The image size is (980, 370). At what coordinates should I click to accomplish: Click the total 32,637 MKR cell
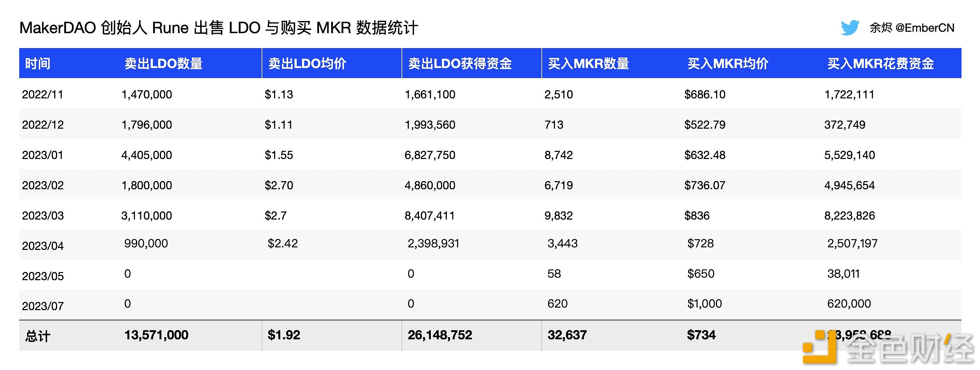click(x=567, y=335)
